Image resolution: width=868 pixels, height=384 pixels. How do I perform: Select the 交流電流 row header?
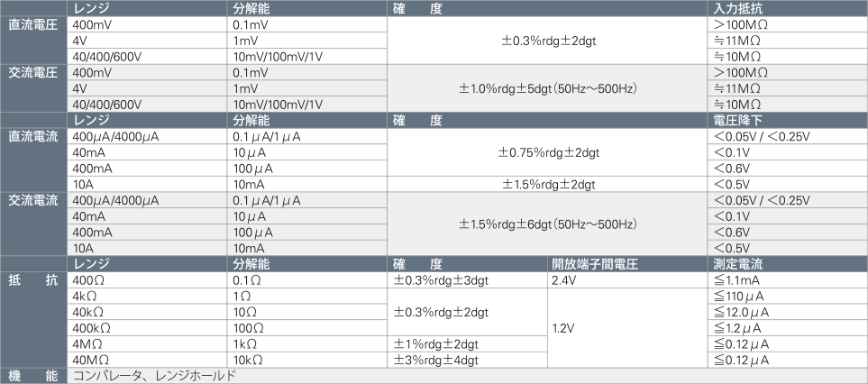point(33,224)
